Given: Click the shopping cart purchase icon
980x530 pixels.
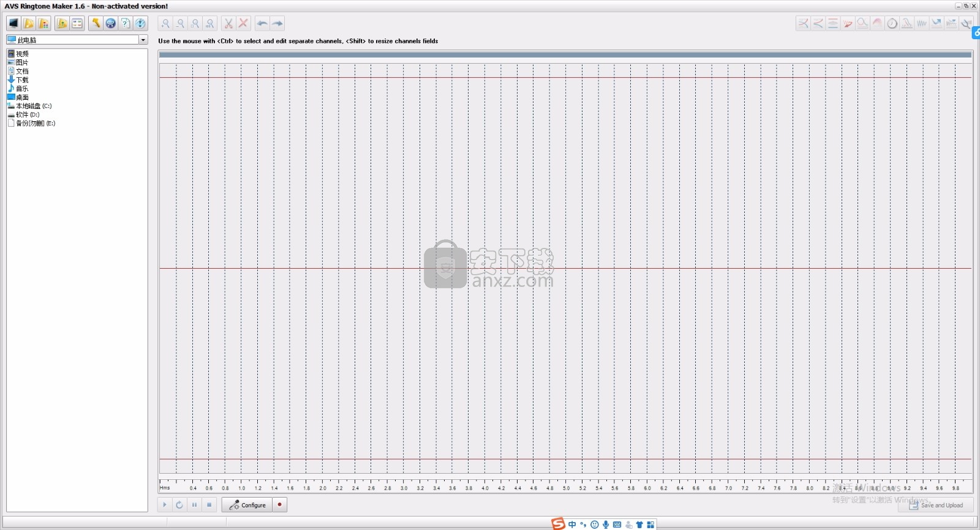Looking at the screenshot, I should pos(110,23).
